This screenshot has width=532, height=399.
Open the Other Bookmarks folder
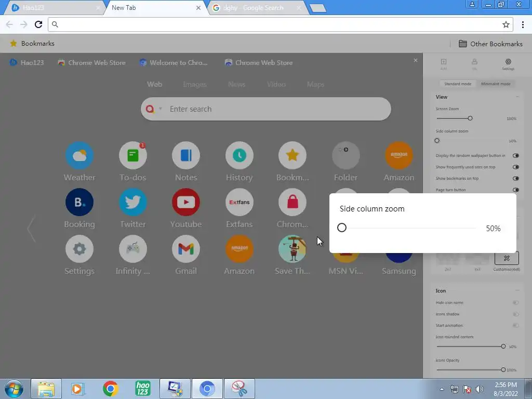coord(490,44)
